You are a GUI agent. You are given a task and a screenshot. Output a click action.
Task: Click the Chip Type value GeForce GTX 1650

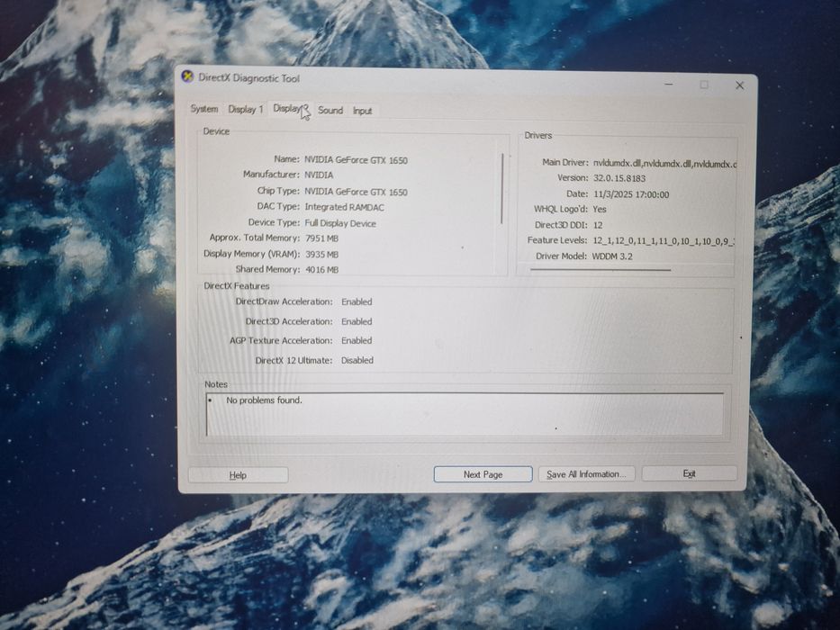[356, 192]
